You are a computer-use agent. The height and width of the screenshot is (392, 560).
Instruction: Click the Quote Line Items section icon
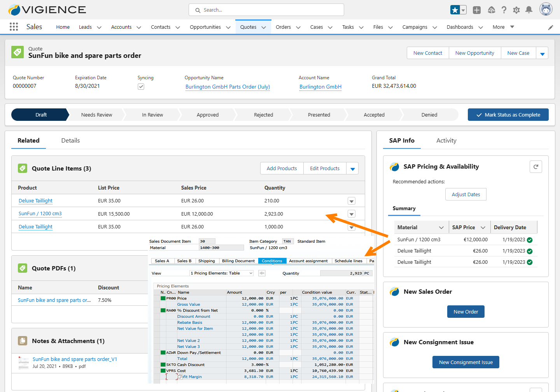(x=23, y=168)
